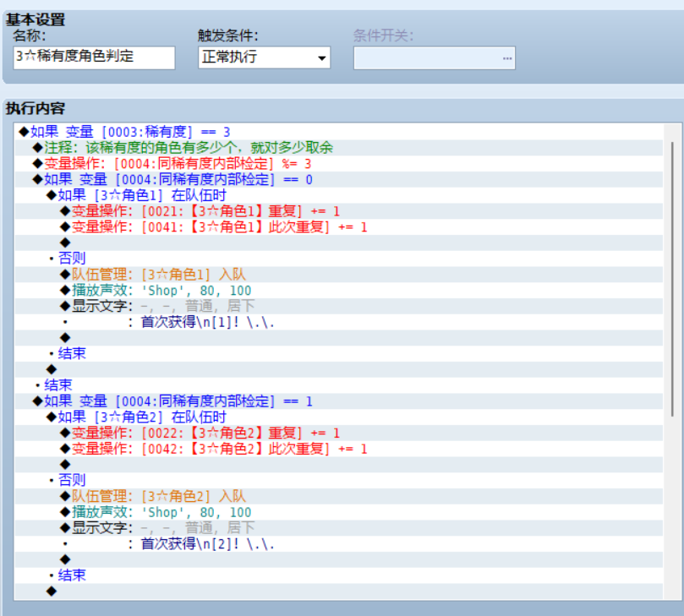Select the '结束' line right after 首次获得\n[1]
Image resolution: width=684 pixels, height=616 pixels.
point(339,353)
